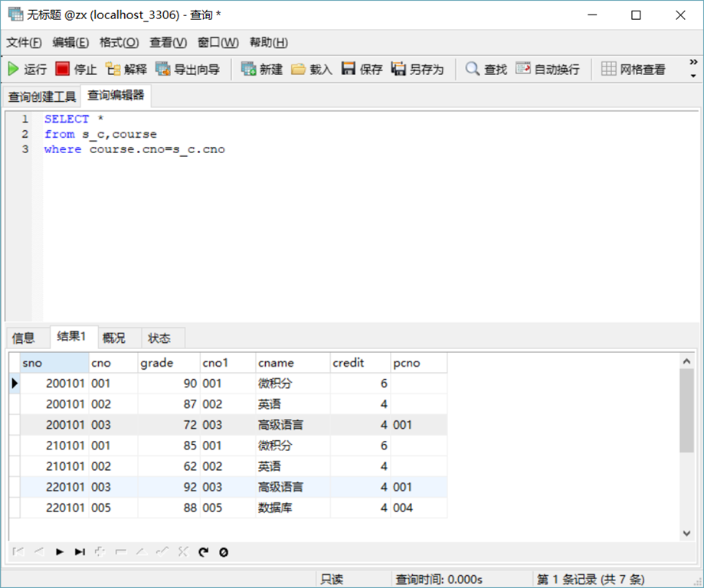Open the 查找 search tool
704x588 pixels.
[486, 69]
